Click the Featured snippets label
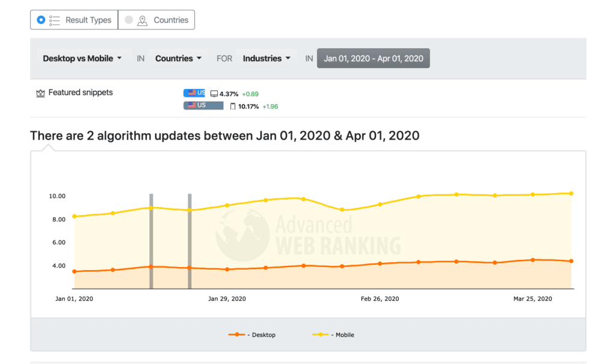The height and width of the screenshot is (364, 616). (x=81, y=93)
